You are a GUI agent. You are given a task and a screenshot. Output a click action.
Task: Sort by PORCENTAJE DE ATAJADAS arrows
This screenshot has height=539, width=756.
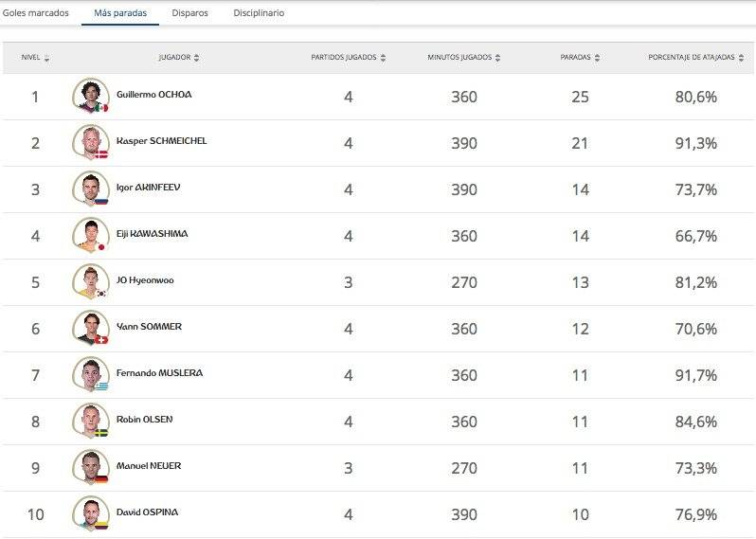tap(741, 58)
